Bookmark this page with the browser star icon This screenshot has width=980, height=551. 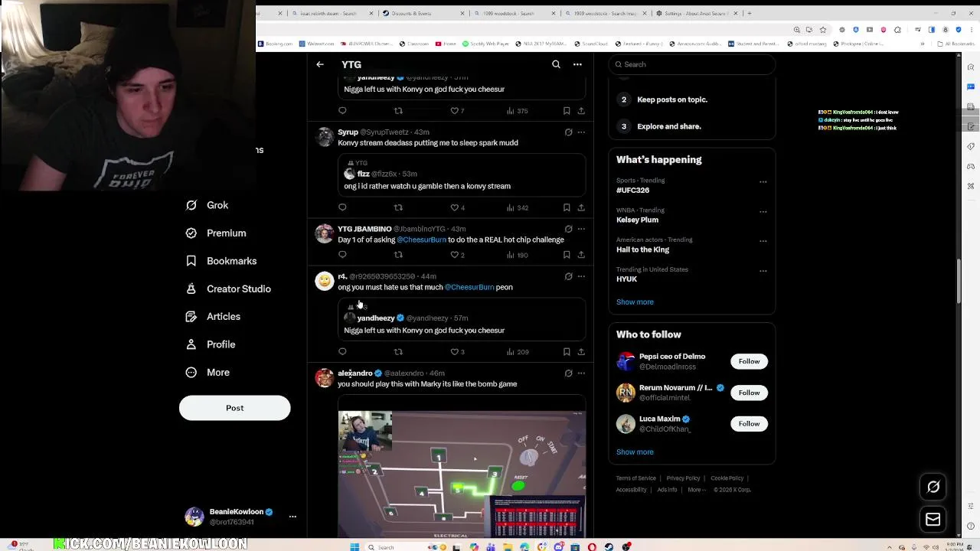click(823, 30)
